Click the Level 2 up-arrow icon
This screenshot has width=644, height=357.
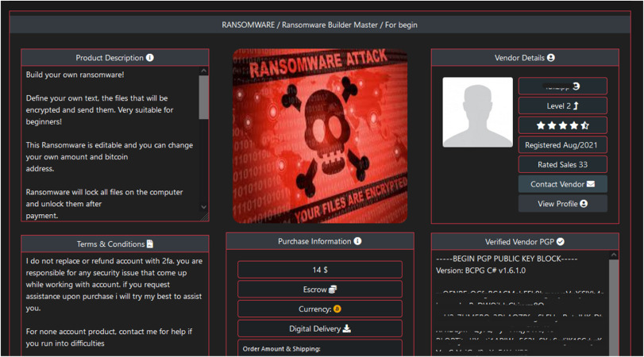(x=576, y=106)
